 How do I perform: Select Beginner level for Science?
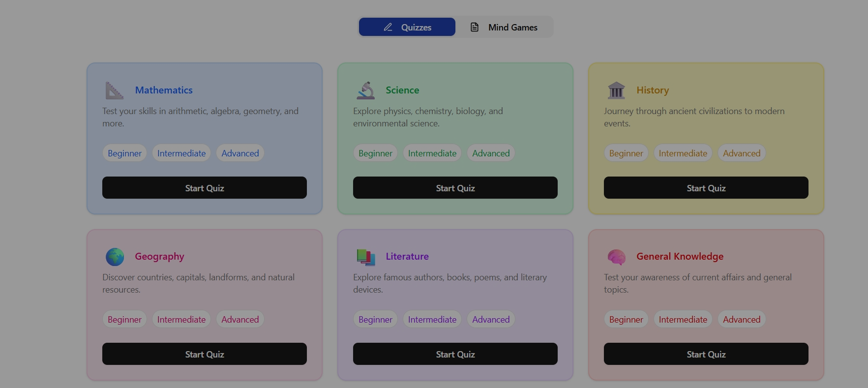pyautogui.click(x=375, y=153)
